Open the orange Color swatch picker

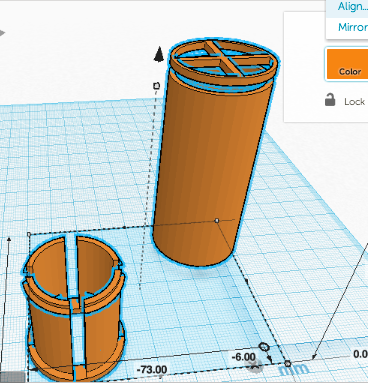pyautogui.click(x=347, y=64)
